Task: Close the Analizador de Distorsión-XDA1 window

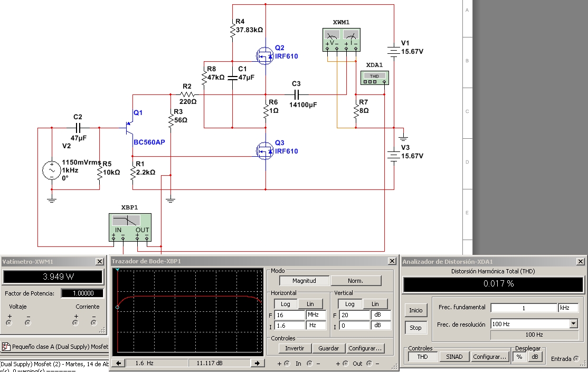Action: tap(580, 261)
